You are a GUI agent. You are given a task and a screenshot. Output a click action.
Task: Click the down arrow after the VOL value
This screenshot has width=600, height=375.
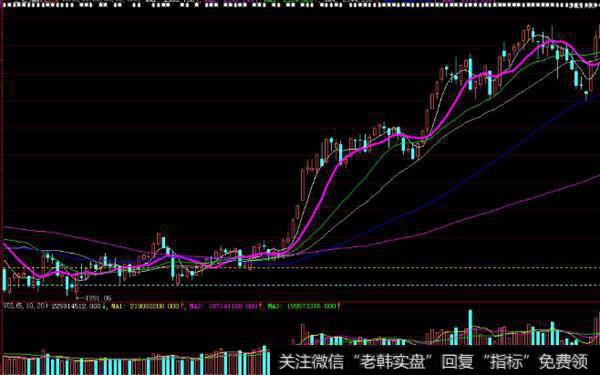point(106,306)
